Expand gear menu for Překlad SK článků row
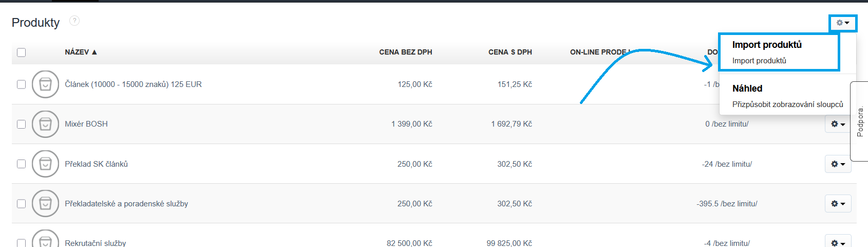Image resolution: width=868 pixels, height=247 pixels. coord(838,164)
